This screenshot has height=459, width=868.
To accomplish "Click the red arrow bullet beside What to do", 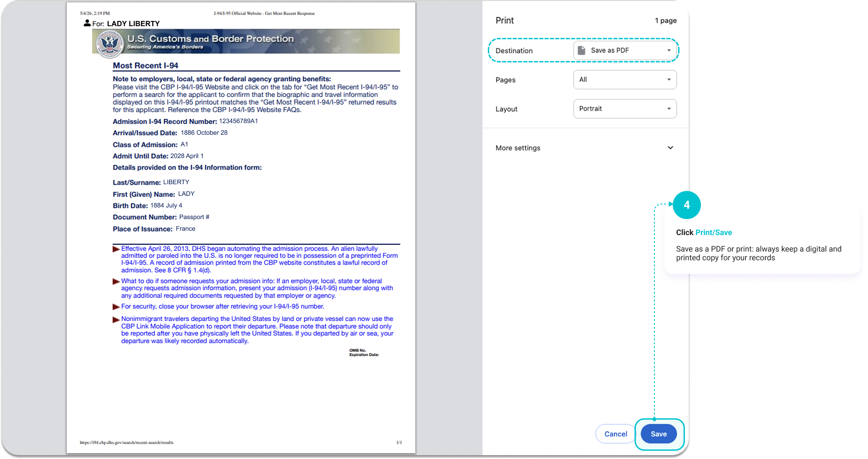I will coord(116,282).
